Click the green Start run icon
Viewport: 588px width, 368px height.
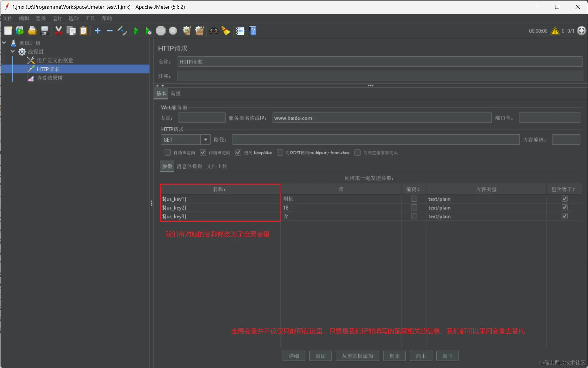[x=136, y=31]
